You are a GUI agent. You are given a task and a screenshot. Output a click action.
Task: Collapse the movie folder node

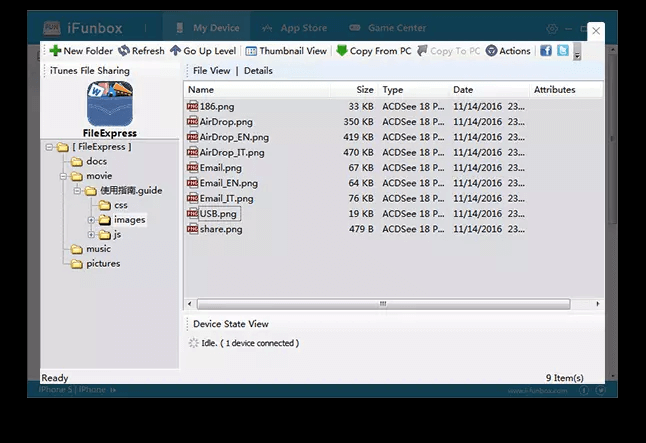pos(63,176)
